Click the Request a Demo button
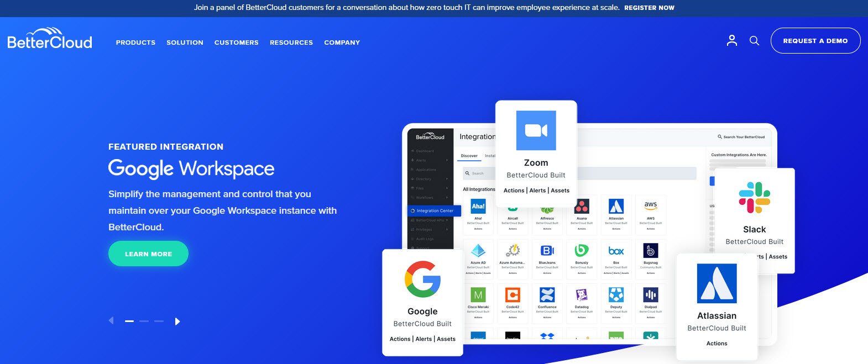Image resolution: width=868 pixels, height=364 pixels. pos(815,41)
